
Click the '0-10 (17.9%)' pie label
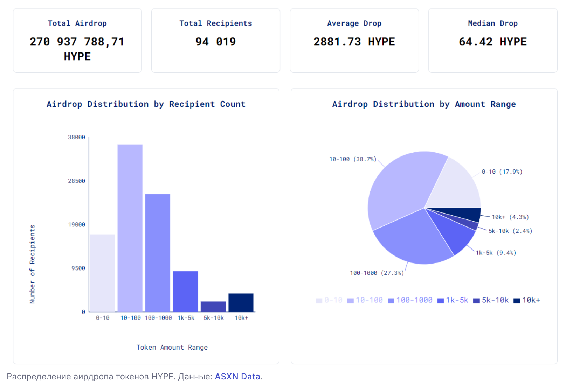tap(502, 172)
